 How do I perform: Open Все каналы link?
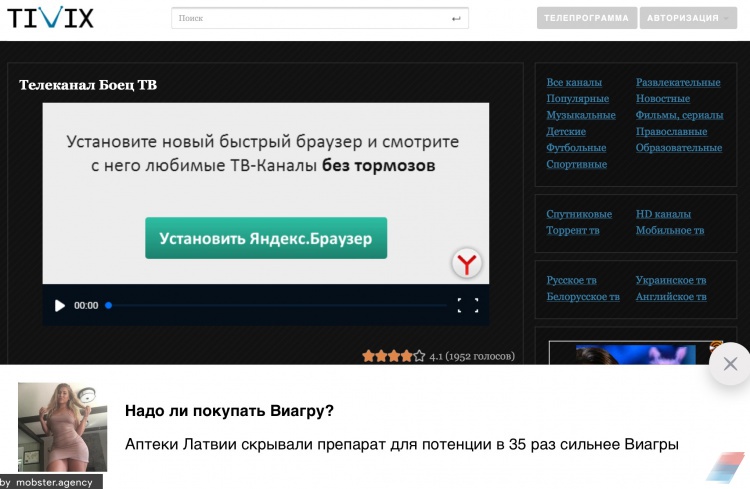coord(574,82)
